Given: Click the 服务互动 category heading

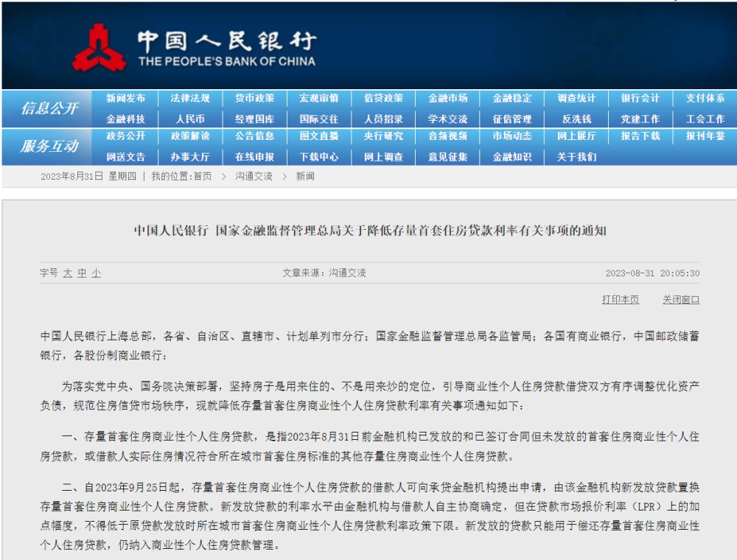Looking at the screenshot, I should (x=49, y=146).
